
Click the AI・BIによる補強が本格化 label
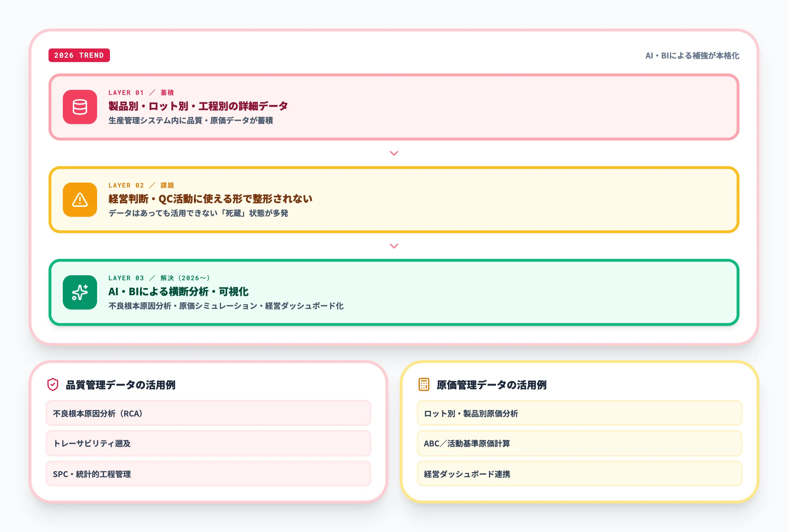tap(692, 56)
